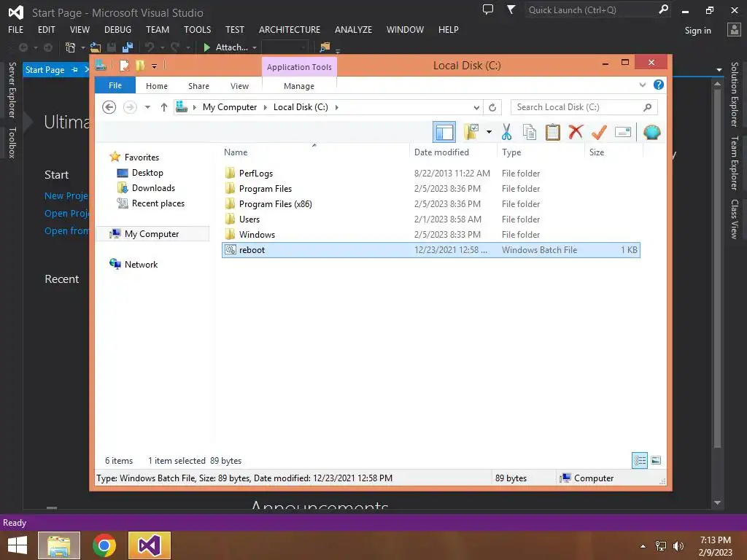Select Downloads in Favorites
The width and height of the screenshot is (747, 560).
[x=153, y=188]
